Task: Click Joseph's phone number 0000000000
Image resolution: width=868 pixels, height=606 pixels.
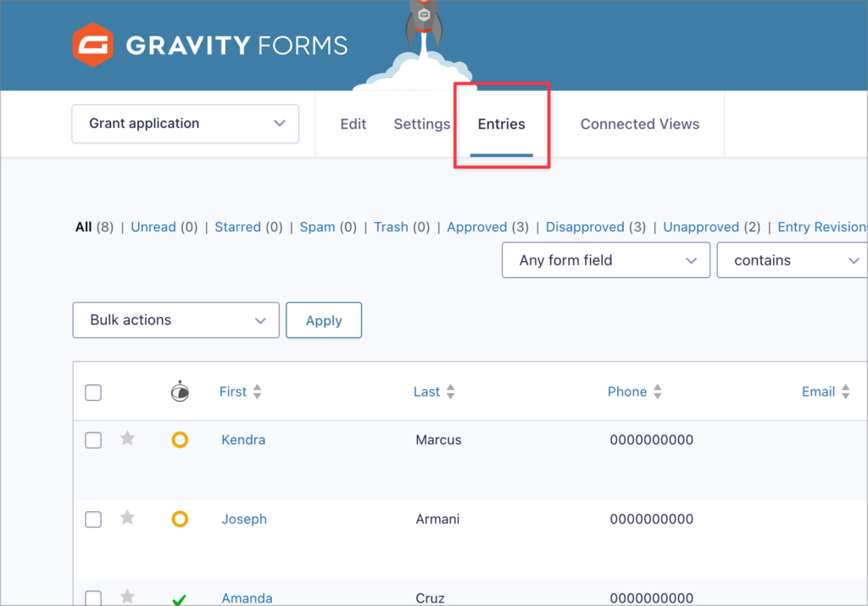Action: tap(652, 519)
